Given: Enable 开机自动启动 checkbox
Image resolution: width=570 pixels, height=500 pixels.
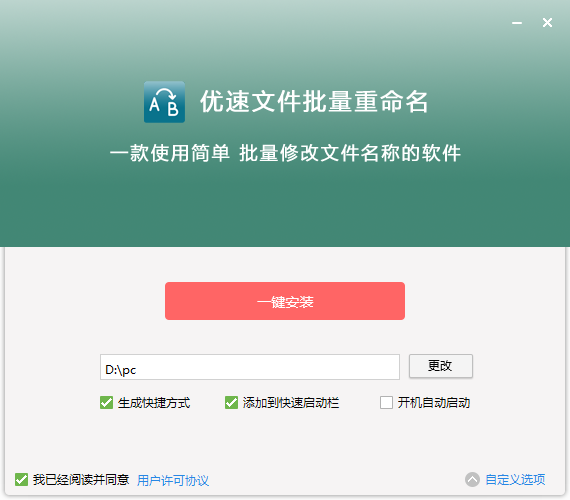Looking at the screenshot, I should (386, 403).
